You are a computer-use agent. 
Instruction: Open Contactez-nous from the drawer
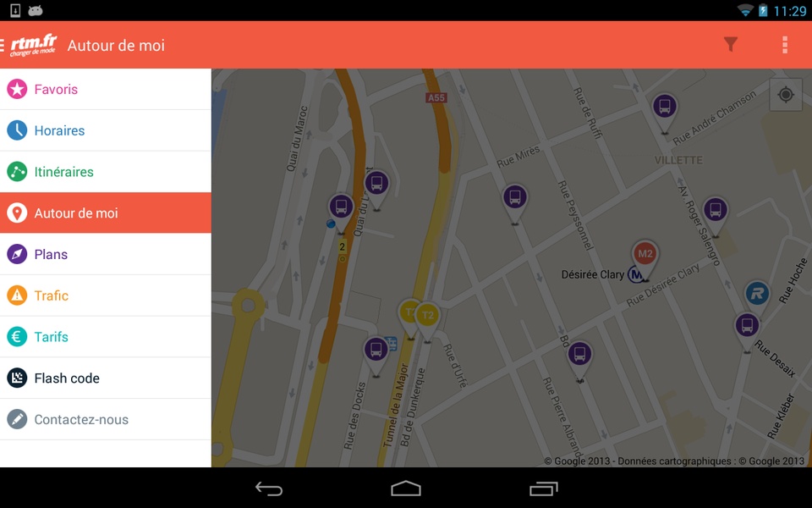click(x=106, y=419)
